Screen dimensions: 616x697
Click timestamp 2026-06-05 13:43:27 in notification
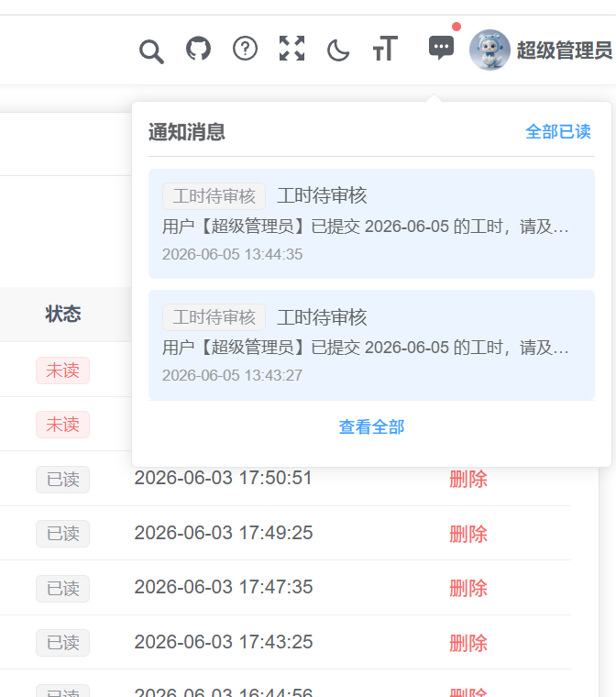pos(232,375)
